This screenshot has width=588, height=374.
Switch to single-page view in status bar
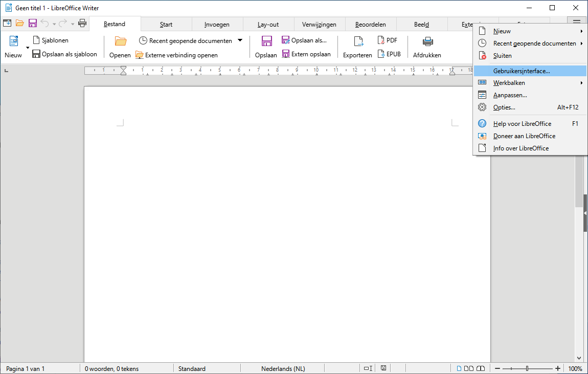click(x=459, y=368)
